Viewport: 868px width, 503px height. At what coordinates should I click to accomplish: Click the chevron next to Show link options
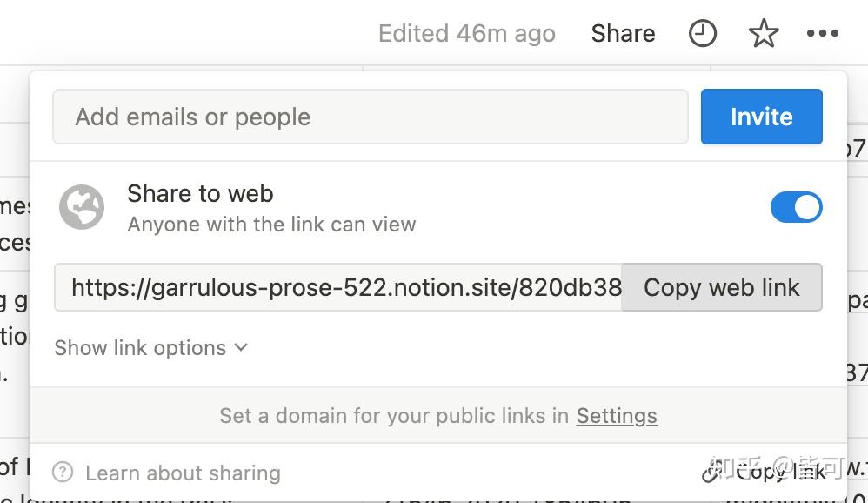coord(241,347)
